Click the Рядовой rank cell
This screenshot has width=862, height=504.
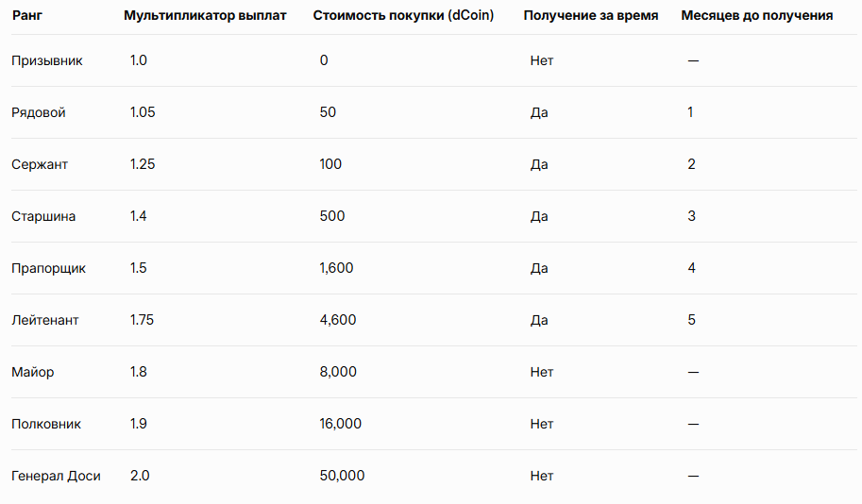pos(39,112)
